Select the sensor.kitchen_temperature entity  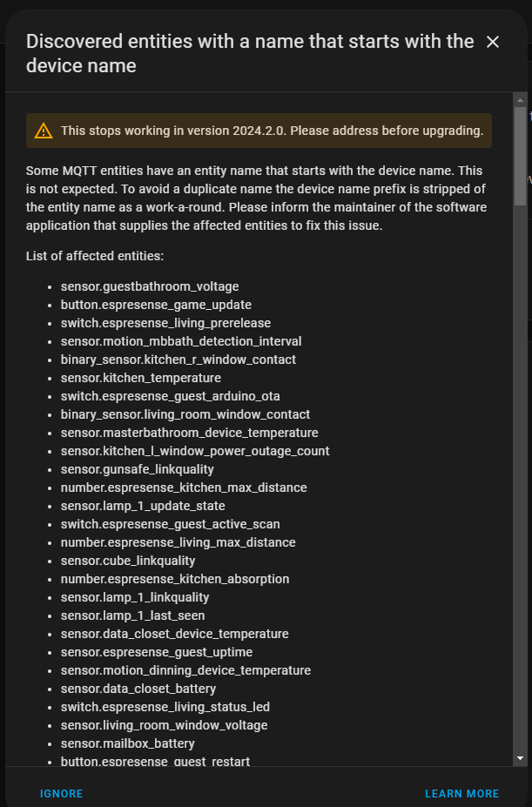(x=141, y=378)
